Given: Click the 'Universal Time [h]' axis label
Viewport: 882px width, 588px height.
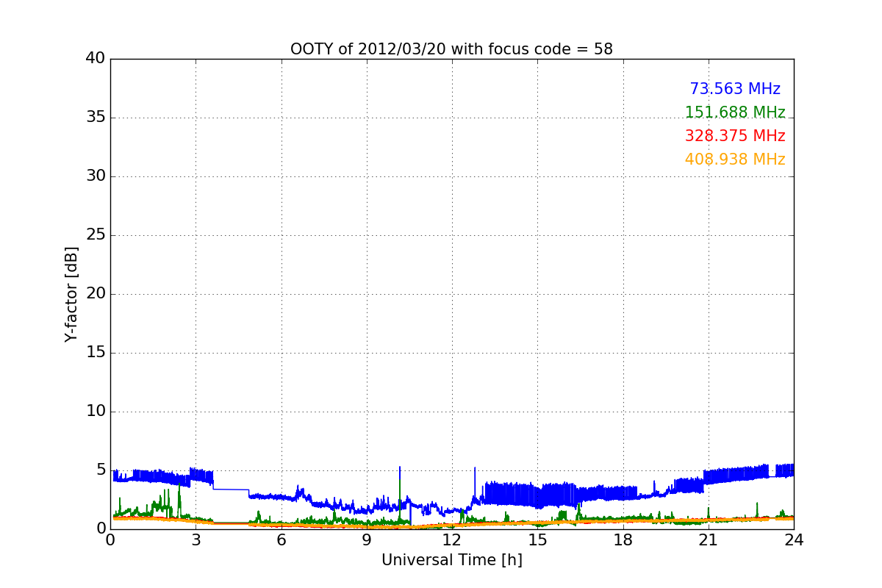Looking at the screenshot, I should coord(451,560).
